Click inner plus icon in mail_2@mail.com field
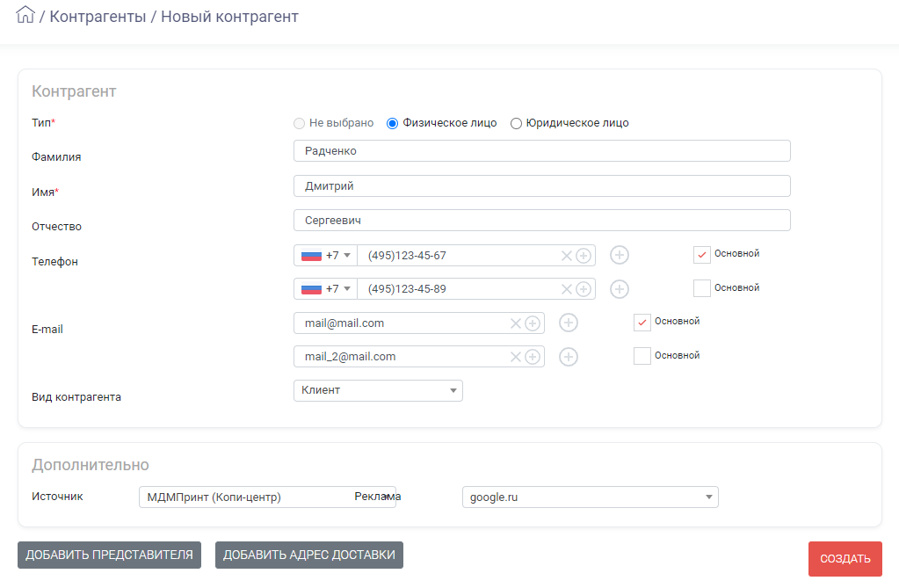Viewport: 899px width, 588px height. [533, 357]
